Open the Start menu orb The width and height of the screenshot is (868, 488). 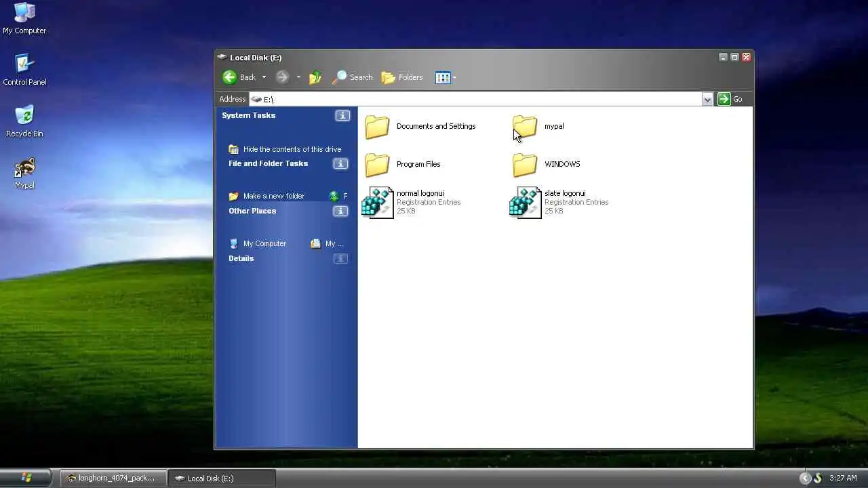click(26, 478)
